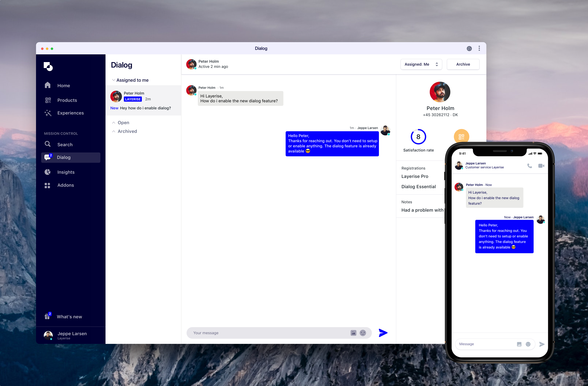
Task: Open Products from the sidebar
Action: (x=67, y=100)
